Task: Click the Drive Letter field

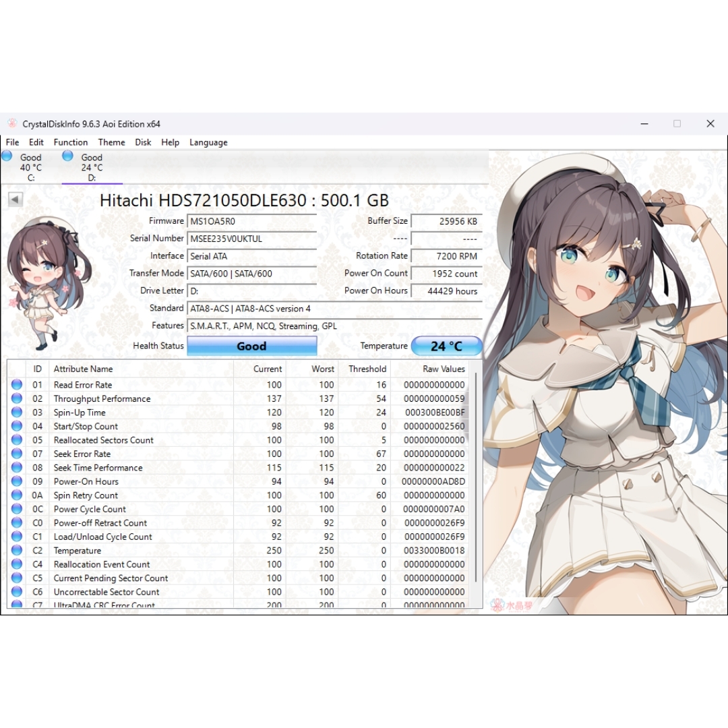Action: (x=251, y=291)
